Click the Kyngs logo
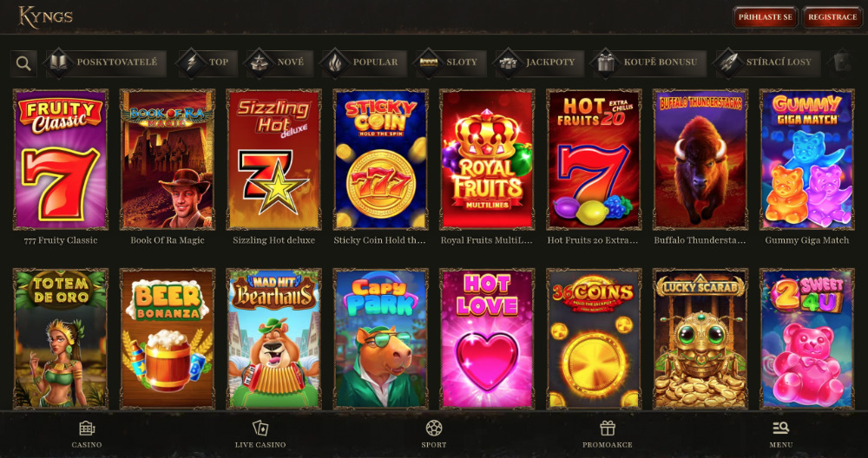 click(x=45, y=16)
